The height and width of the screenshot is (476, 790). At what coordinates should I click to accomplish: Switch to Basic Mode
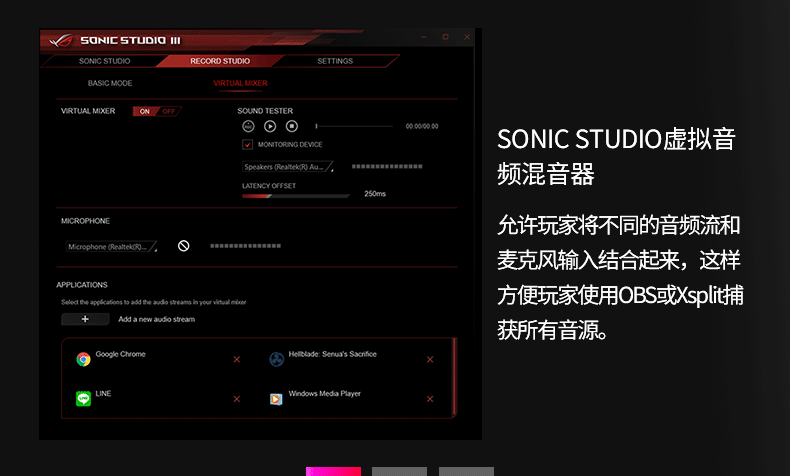coord(110,83)
